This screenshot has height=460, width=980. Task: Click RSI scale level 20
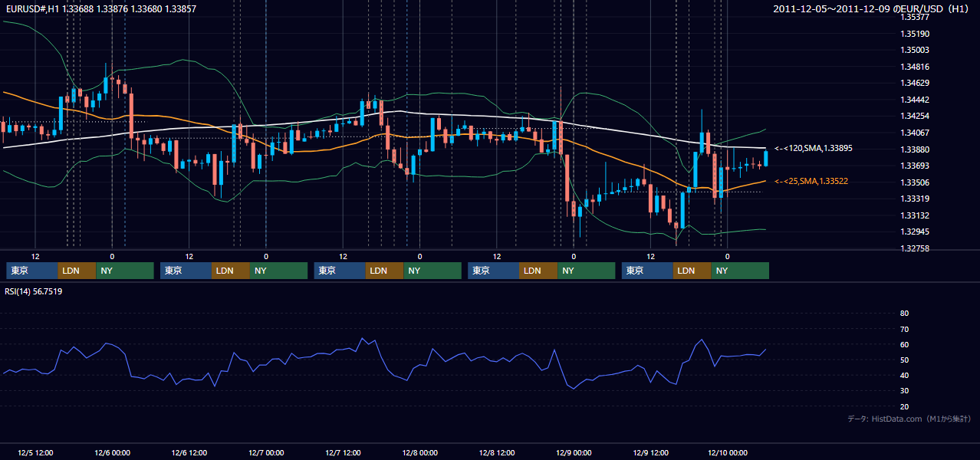(x=904, y=406)
